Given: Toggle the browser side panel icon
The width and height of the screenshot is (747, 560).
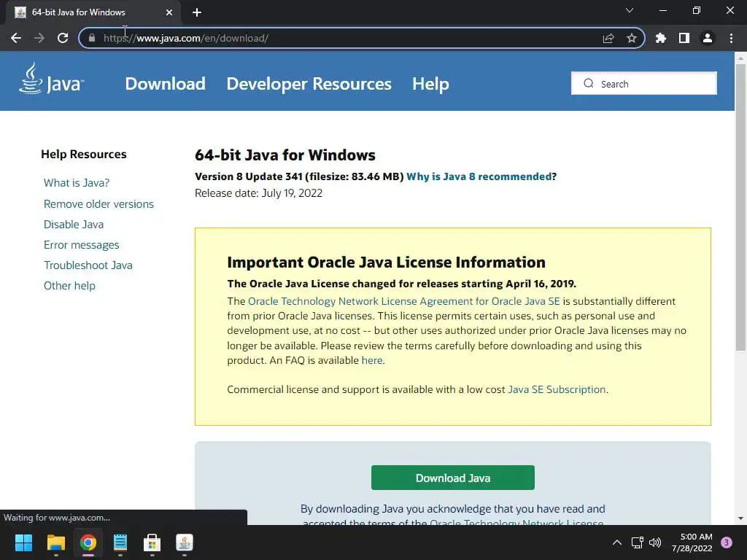Looking at the screenshot, I should click(684, 38).
